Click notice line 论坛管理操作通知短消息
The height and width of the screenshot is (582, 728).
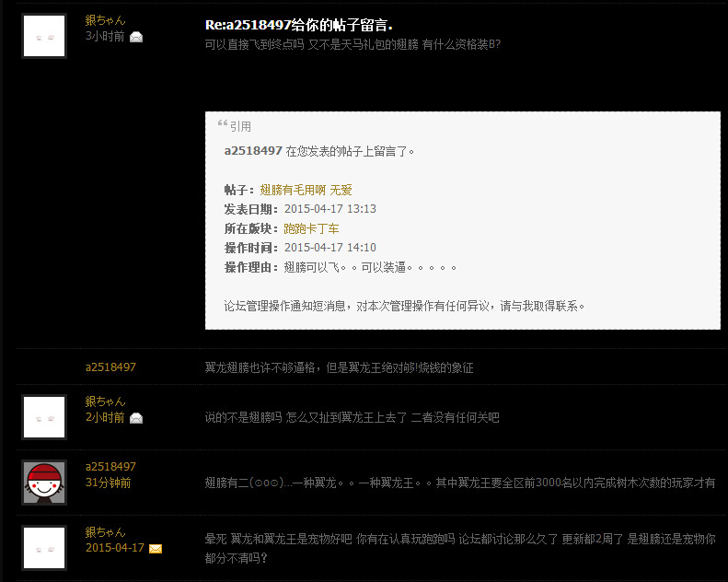pos(285,306)
